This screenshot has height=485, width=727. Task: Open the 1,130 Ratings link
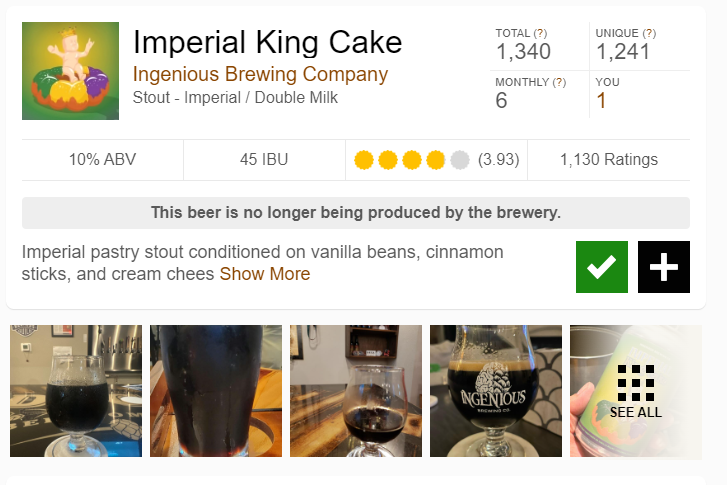coord(608,159)
